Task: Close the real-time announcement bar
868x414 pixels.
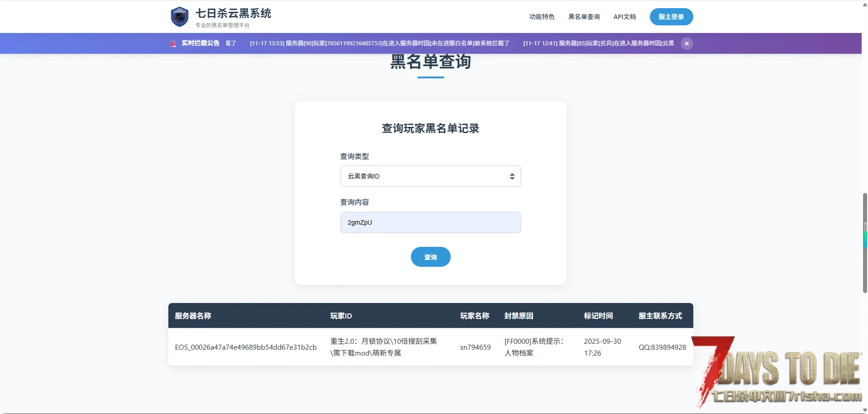Action: click(687, 43)
